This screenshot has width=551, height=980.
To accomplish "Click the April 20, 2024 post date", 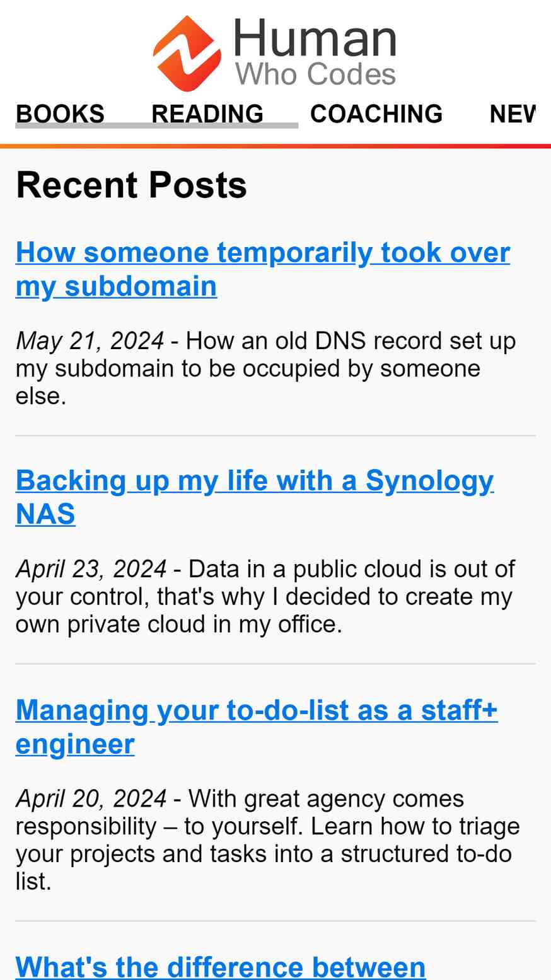I will pos(91,798).
